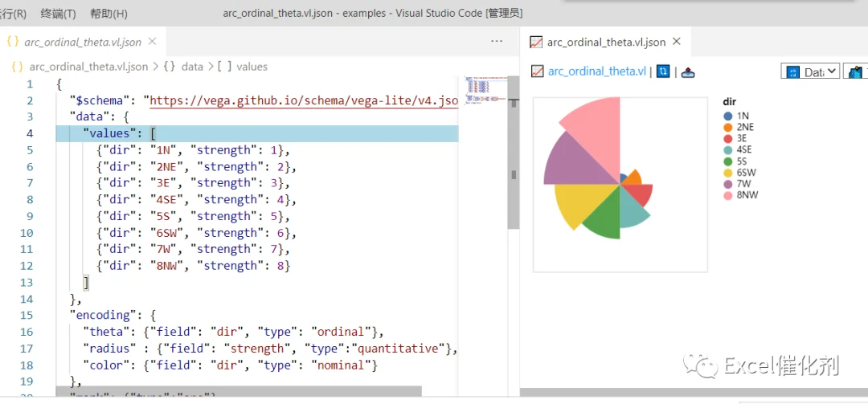Click line number 4 in the gutter
The height and width of the screenshot is (404, 868).
pyautogui.click(x=30, y=133)
